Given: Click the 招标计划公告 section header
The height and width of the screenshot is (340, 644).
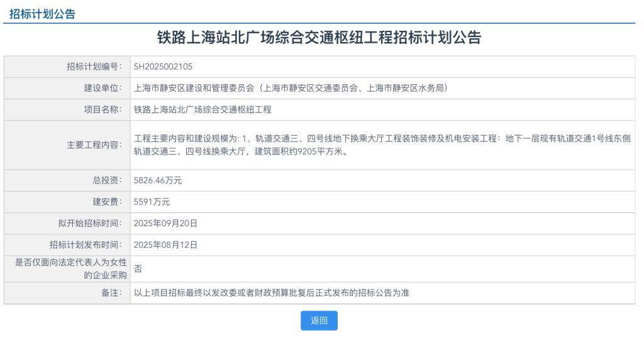Looking at the screenshot, I should tap(42, 14).
